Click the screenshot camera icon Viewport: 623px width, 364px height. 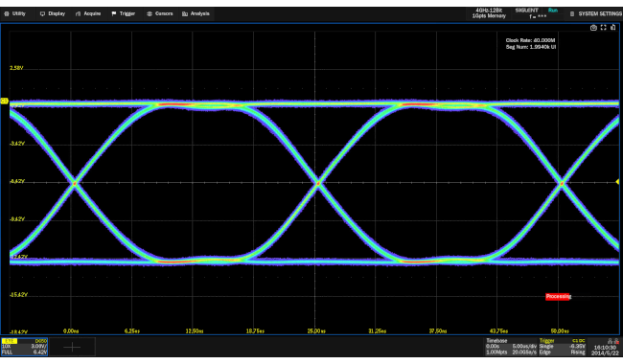point(593,28)
